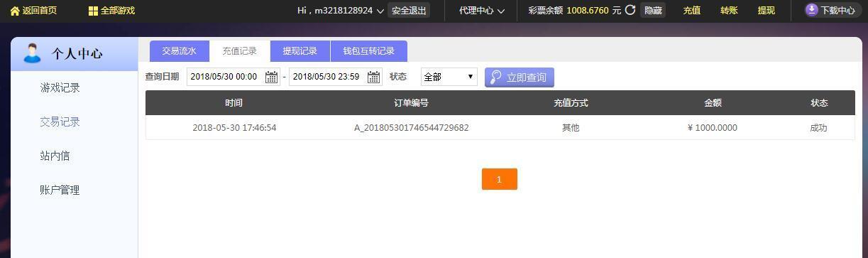Open the 提现记录 tab
This screenshot has width=868, height=258.
(x=300, y=51)
